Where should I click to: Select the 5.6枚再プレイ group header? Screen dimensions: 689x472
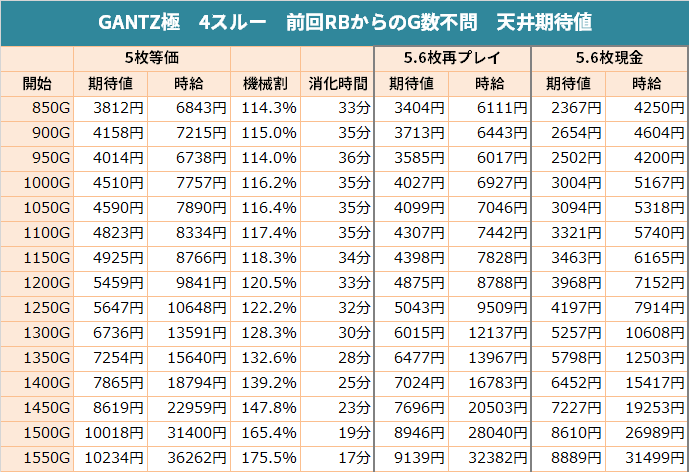pos(452,58)
